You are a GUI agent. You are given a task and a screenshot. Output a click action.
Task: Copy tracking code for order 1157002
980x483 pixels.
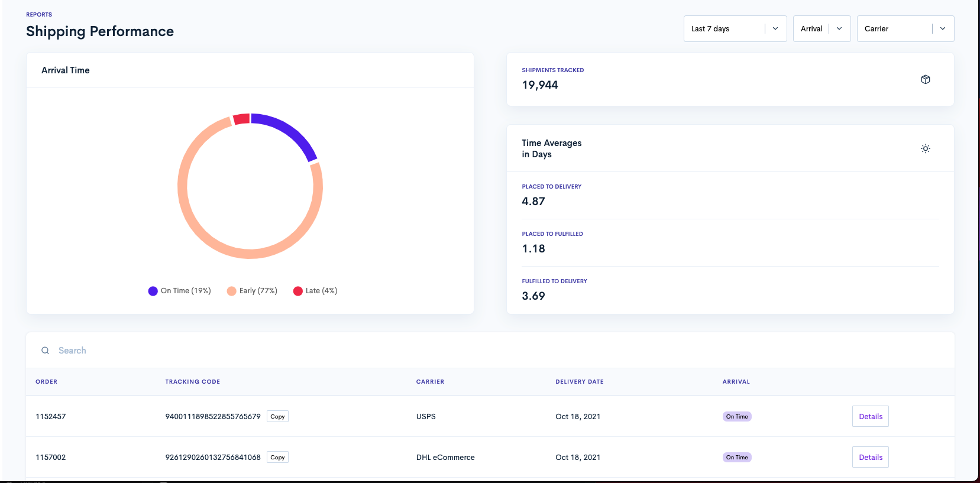277,458
